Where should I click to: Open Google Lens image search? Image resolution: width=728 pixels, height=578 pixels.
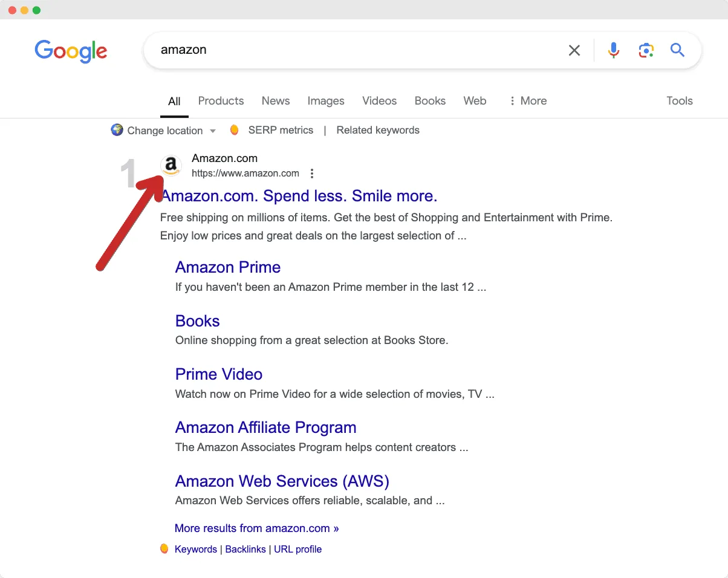[646, 50]
